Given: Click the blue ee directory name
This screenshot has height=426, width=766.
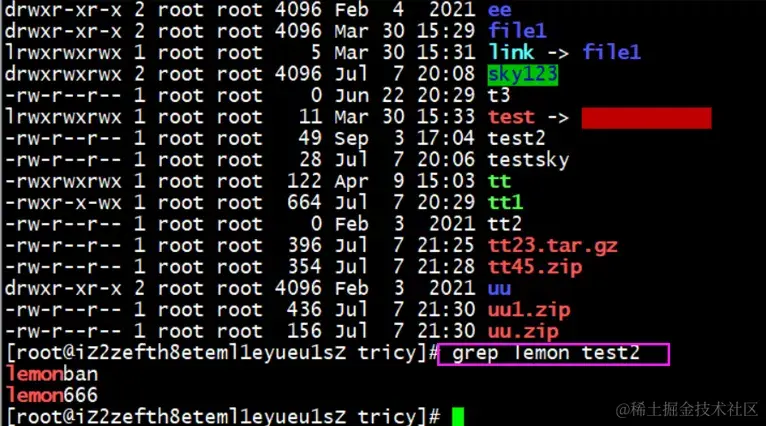Looking at the screenshot, I should pyautogui.click(x=499, y=10).
